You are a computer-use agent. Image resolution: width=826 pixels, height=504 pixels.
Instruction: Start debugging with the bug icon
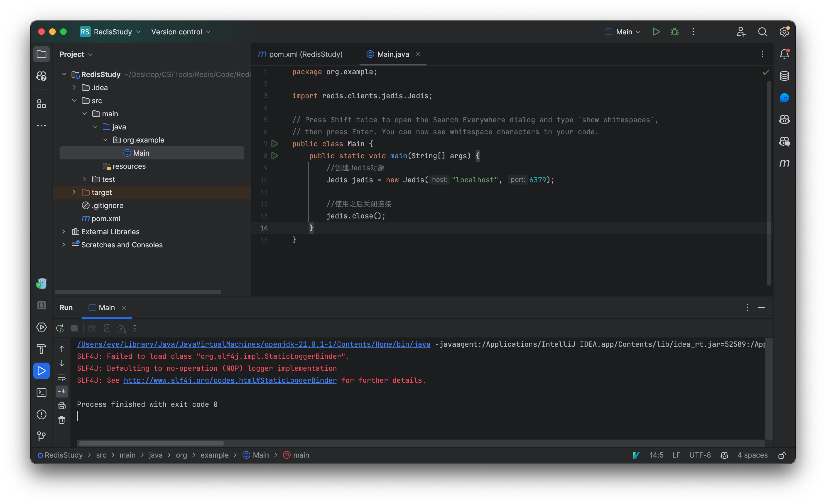pos(674,32)
